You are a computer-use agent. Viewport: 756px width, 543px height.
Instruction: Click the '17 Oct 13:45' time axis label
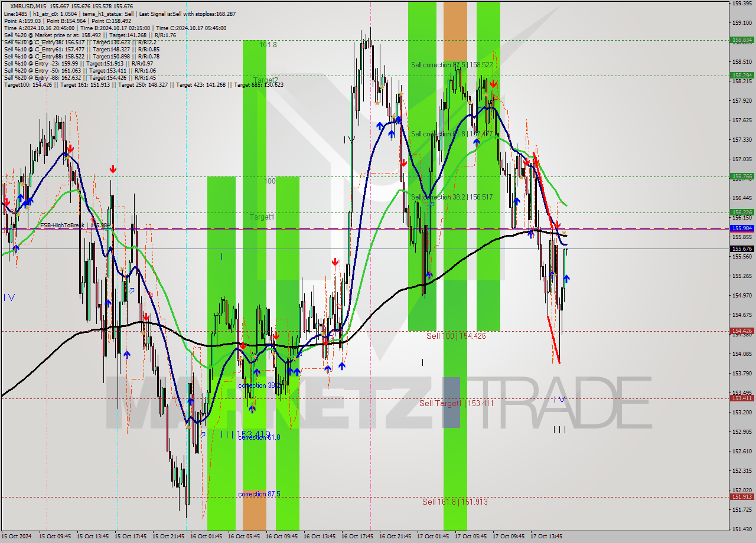tap(546, 537)
